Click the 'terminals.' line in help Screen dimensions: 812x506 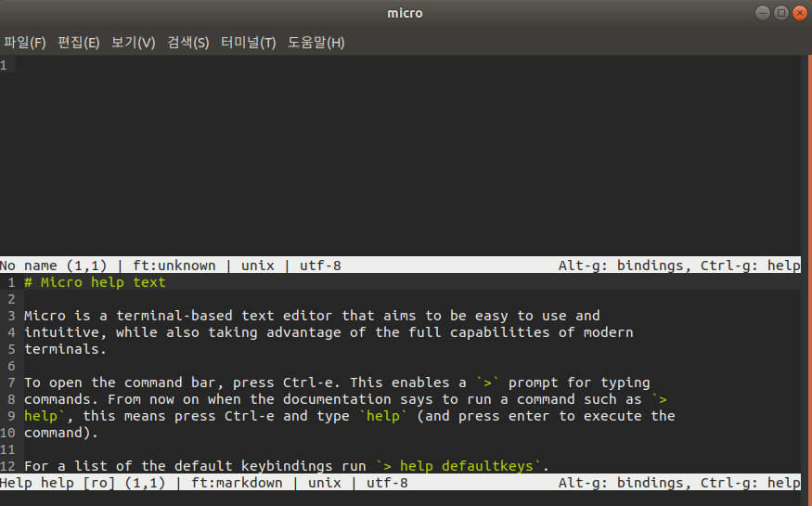(65, 349)
